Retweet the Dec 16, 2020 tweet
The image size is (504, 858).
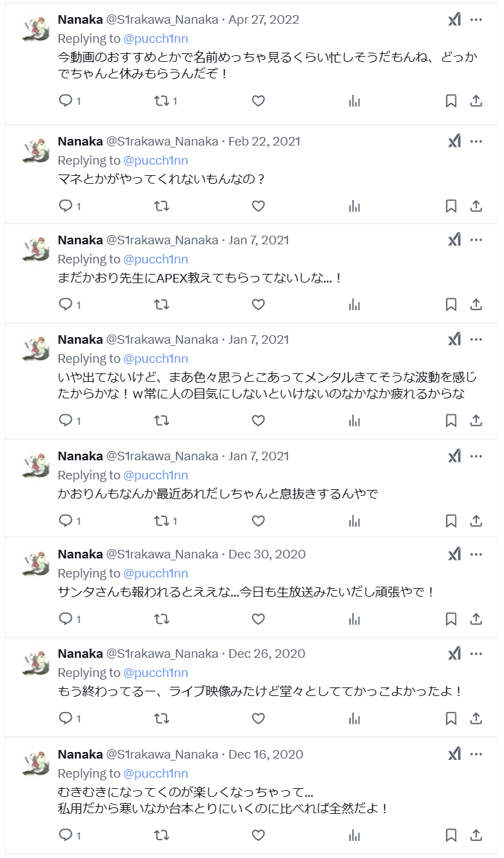pos(161,835)
